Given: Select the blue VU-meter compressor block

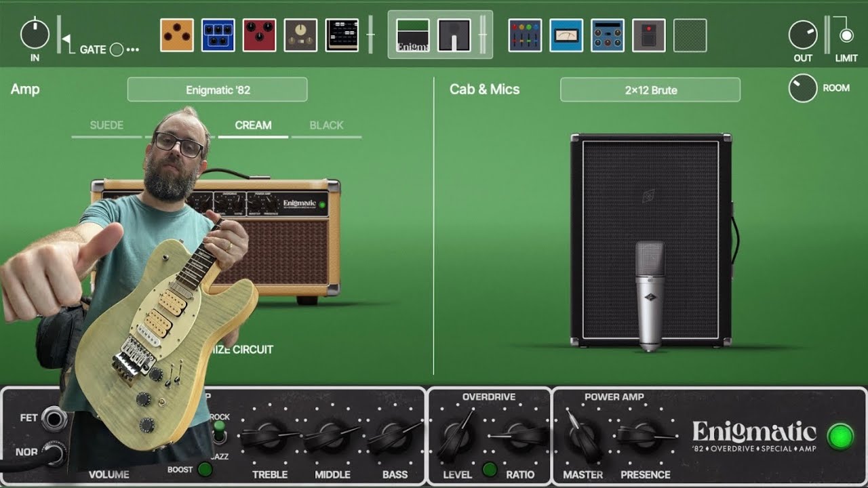Looking at the screenshot, I should tap(566, 35).
